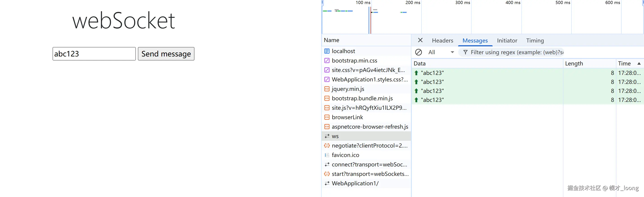The width and height of the screenshot is (644, 197).
Task: Select the start?transport=webSockets request
Action: click(x=366, y=174)
